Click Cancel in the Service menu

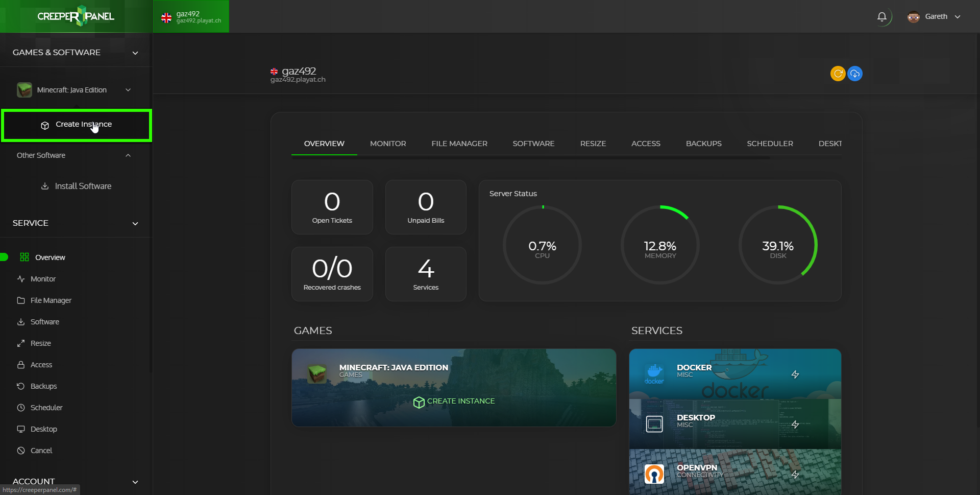coord(41,451)
